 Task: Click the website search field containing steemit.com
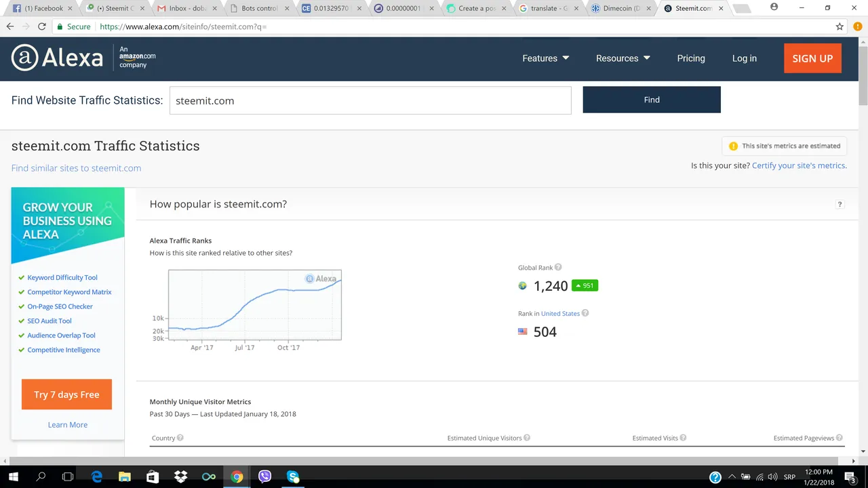[370, 100]
